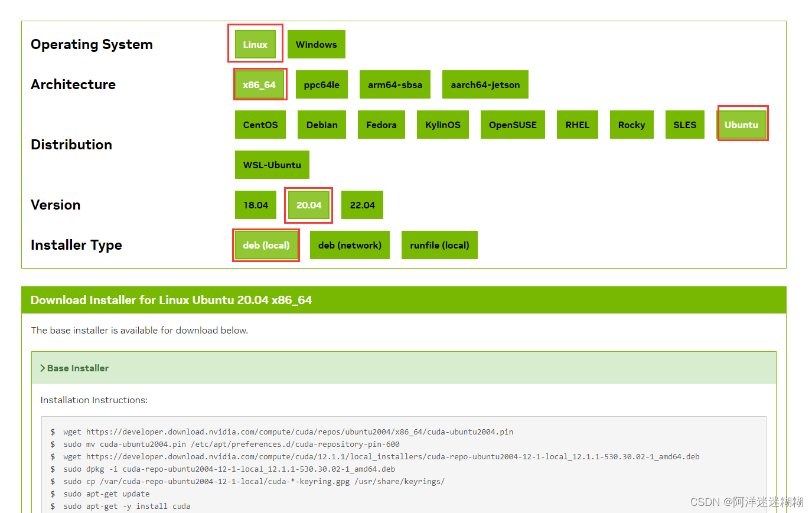Choose deb (network) installer type
This screenshot has height=513, width=812.
(x=350, y=245)
